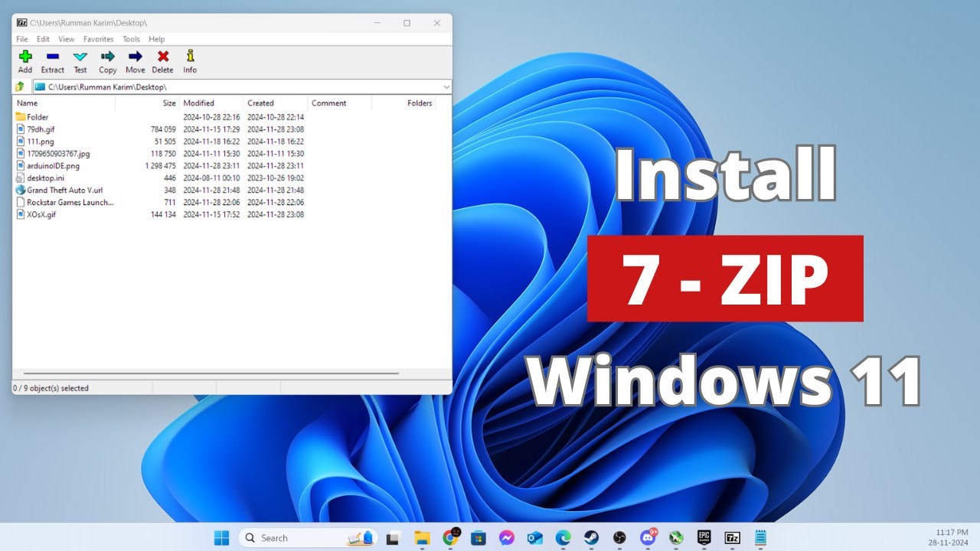Open Steam from the taskbar
The width and height of the screenshot is (980, 551).
click(x=592, y=538)
